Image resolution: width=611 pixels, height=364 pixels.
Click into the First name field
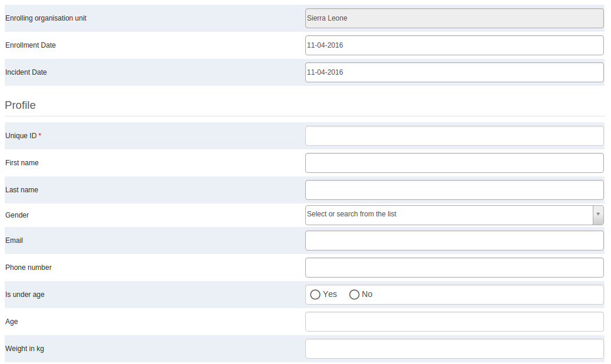pyautogui.click(x=454, y=163)
